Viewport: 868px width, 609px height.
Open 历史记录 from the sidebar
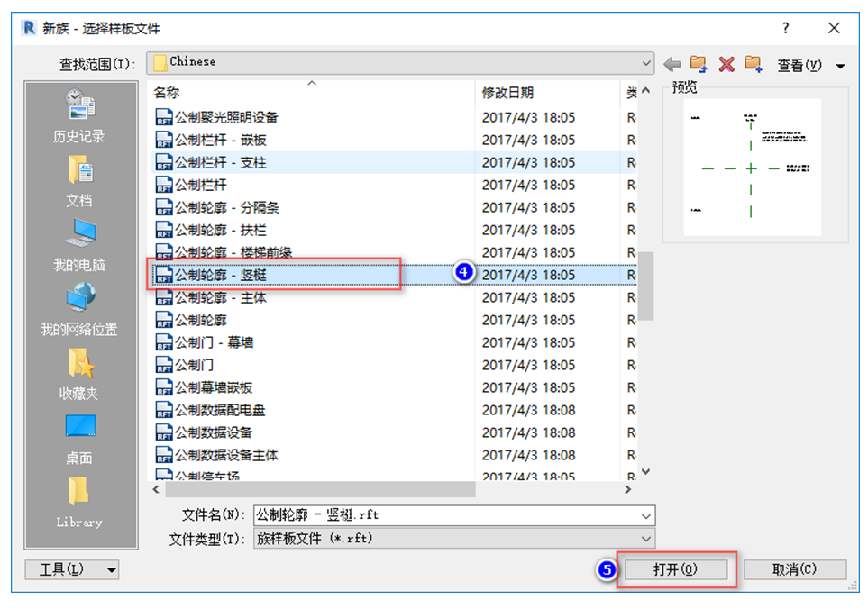[78, 117]
